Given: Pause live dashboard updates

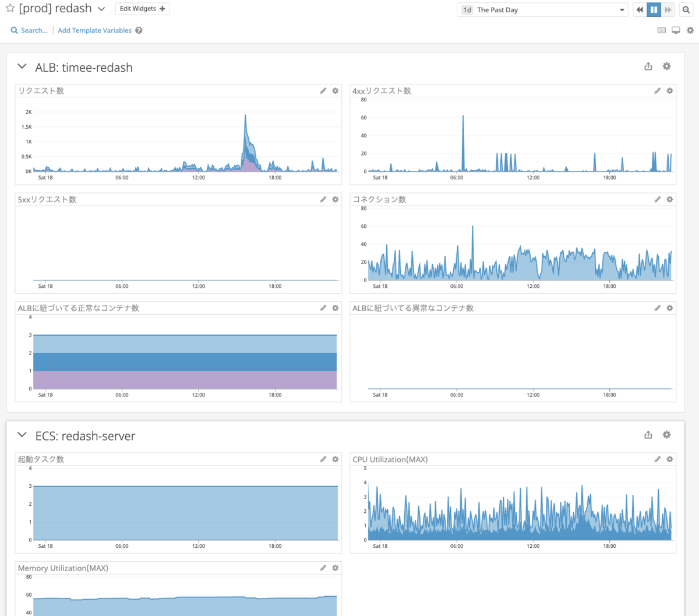Looking at the screenshot, I should pos(654,10).
